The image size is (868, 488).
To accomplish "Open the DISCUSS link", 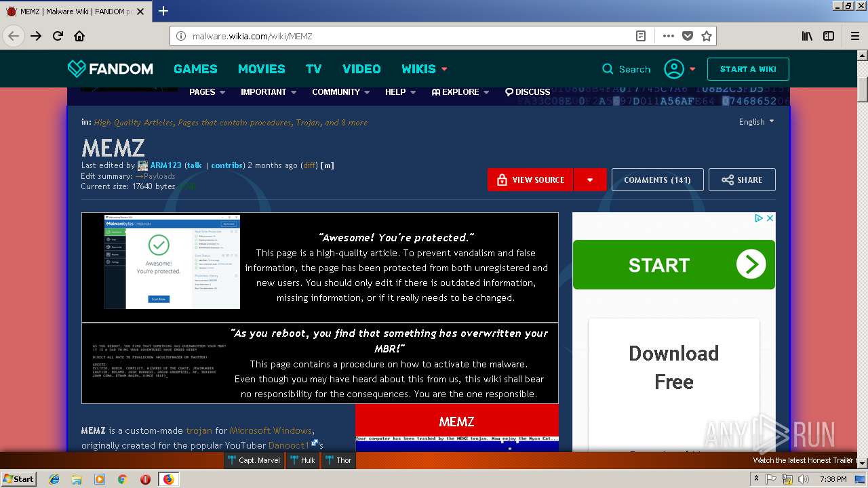I will click(x=528, y=92).
